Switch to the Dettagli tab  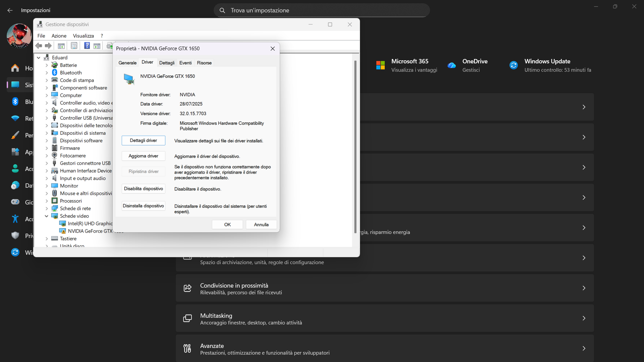click(x=167, y=63)
